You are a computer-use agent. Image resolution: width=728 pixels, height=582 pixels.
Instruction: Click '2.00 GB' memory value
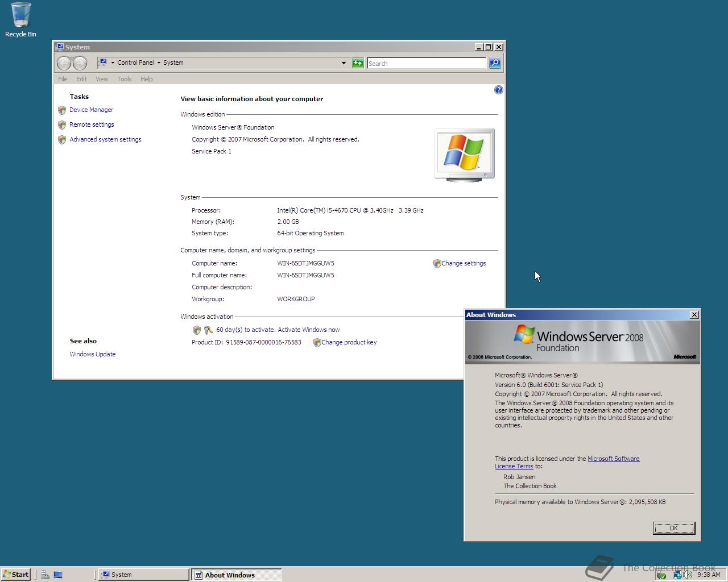288,222
